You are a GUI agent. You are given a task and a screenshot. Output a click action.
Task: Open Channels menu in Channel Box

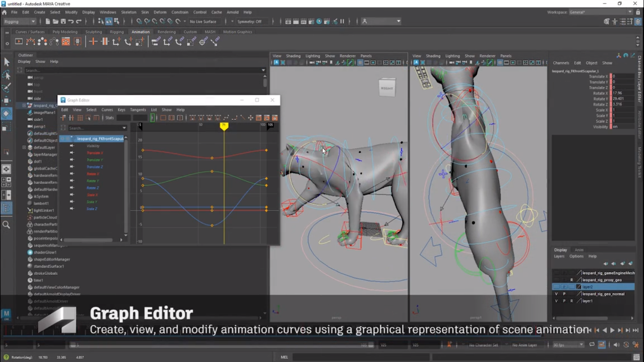click(561, 63)
